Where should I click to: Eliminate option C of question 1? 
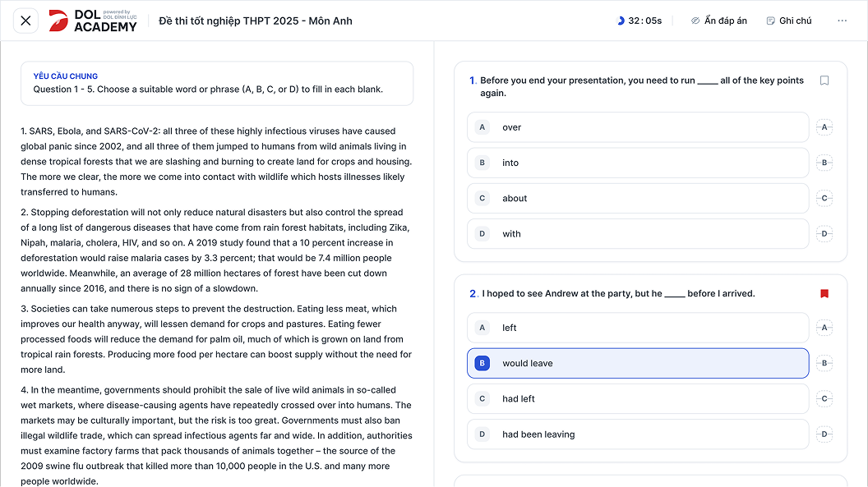pyautogui.click(x=824, y=198)
